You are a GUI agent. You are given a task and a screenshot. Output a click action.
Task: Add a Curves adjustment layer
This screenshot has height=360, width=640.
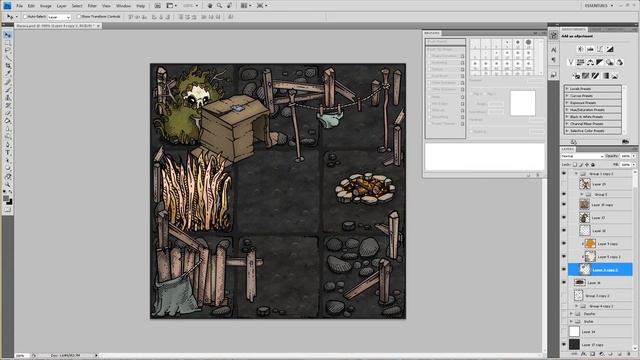pos(600,49)
